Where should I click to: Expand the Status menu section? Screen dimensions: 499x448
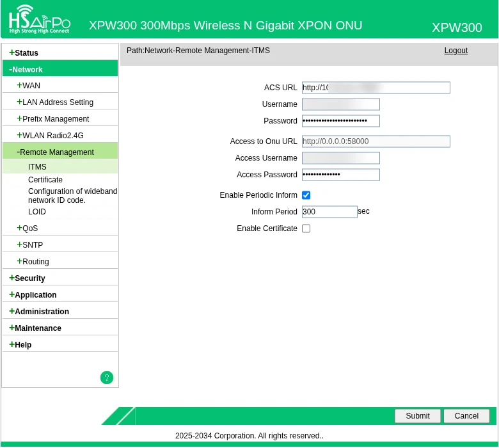tap(24, 53)
